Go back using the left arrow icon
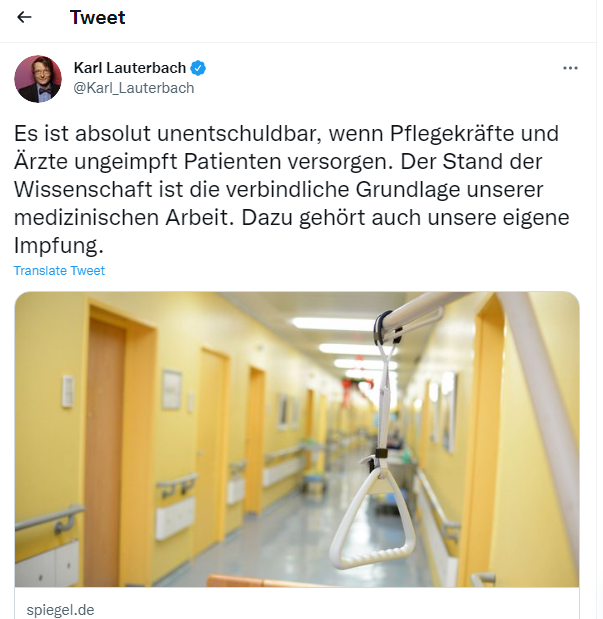 pos(24,17)
